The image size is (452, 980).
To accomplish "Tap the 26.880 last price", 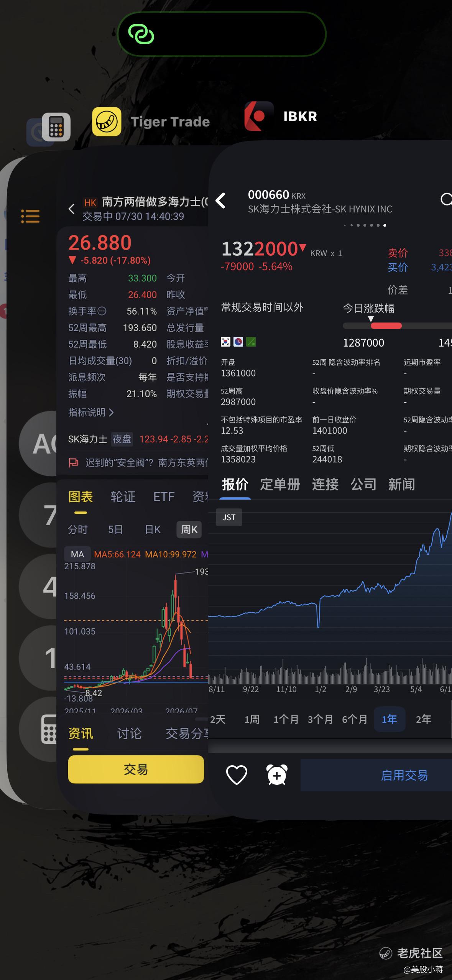I will [100, 243].
